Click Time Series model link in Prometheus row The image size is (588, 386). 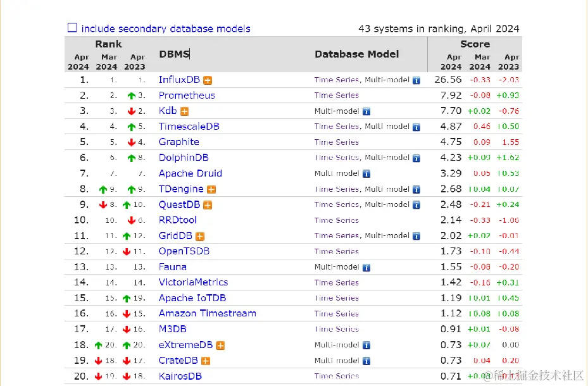tap(336, 96)
